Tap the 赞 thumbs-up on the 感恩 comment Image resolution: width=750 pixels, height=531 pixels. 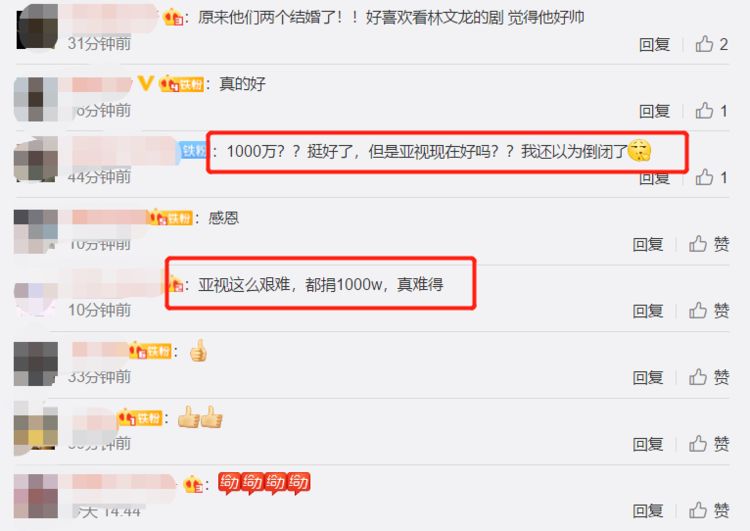(709, 244)
